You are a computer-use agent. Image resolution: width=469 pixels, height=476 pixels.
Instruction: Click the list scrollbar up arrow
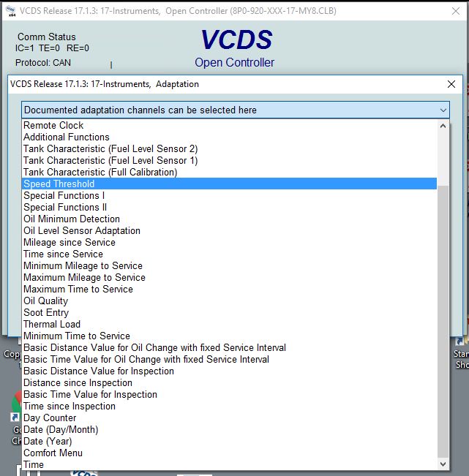coord(443,126)
